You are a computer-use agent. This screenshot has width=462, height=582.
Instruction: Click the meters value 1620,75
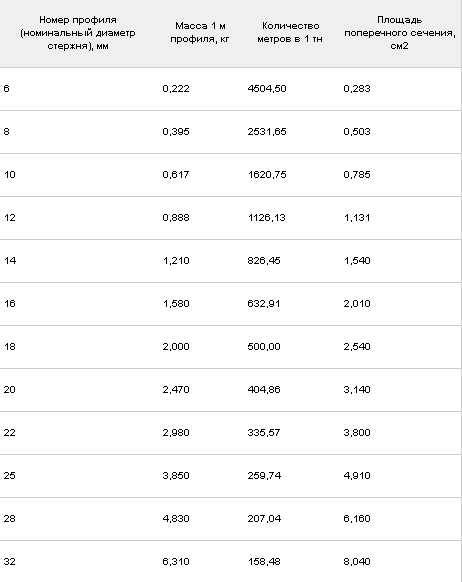pyautogui.click(x=267, y=175)
